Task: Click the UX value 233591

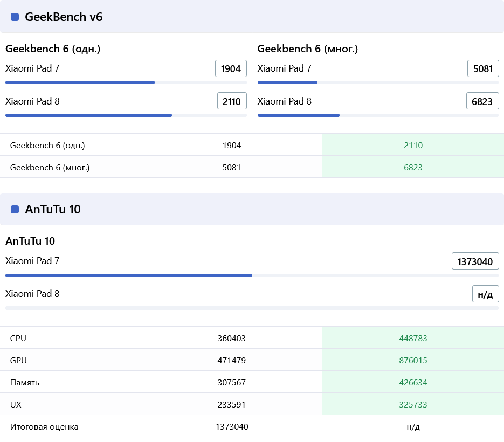Action: pos(232,404)
